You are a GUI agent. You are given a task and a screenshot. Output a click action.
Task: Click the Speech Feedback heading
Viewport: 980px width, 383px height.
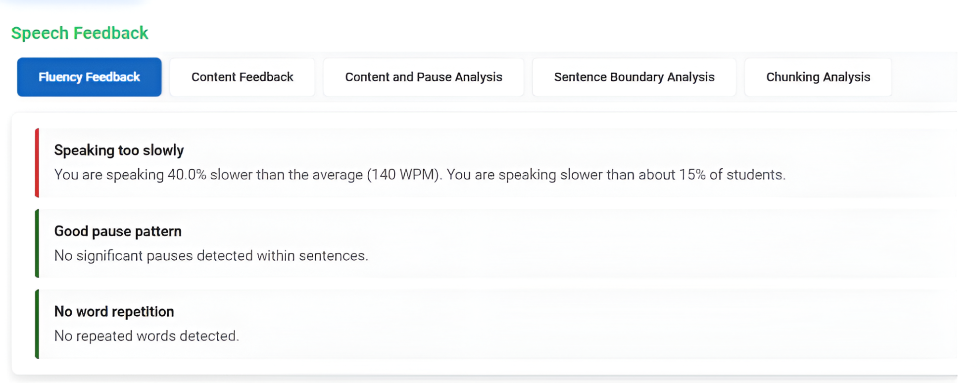click(x=80, y=33)
